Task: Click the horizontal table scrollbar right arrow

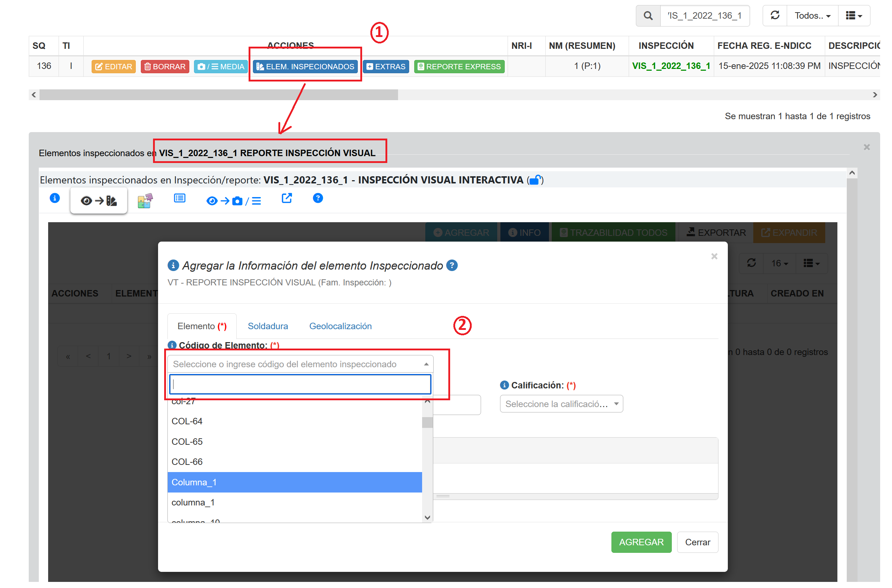Action: (x=875, y=95)
